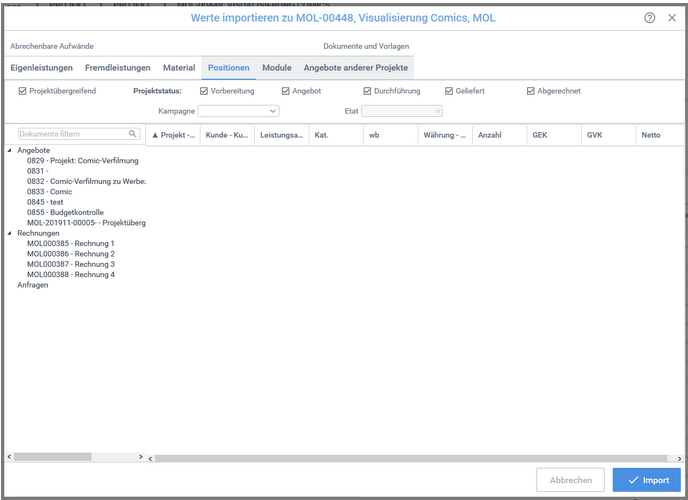The image size is (688, 500).
Task: Collapse the Rechnungen tree node
Action: (x=10, y=233)
